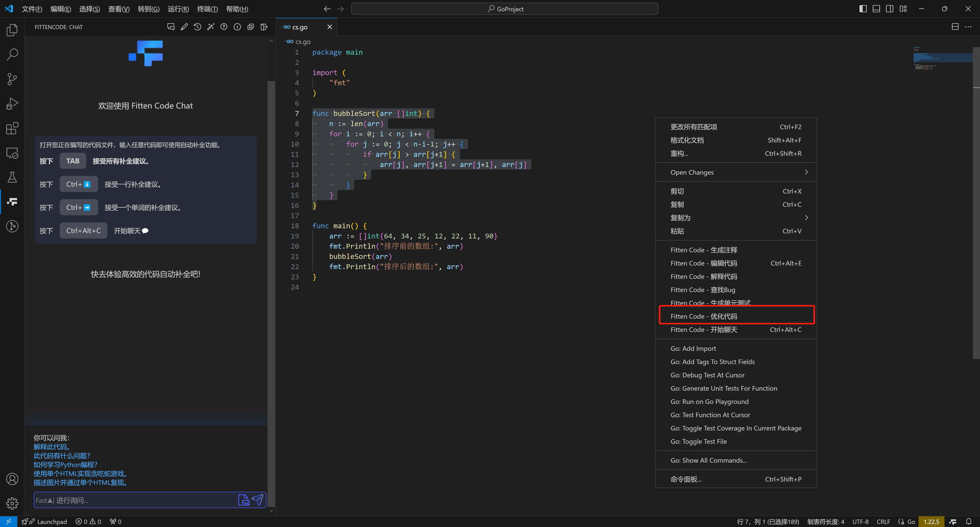The width and height of the screenshot is (980, 527).
Task: Choose 命令面板... from context menu
Action: [736, 479]
